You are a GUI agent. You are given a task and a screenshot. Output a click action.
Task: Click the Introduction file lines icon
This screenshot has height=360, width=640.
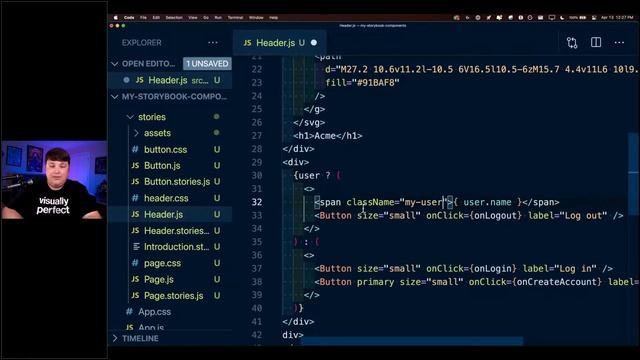click(x=136, y=247)
